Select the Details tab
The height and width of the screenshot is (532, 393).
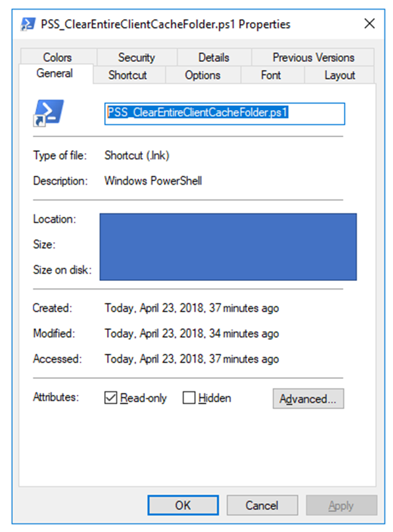pos(214,58)
